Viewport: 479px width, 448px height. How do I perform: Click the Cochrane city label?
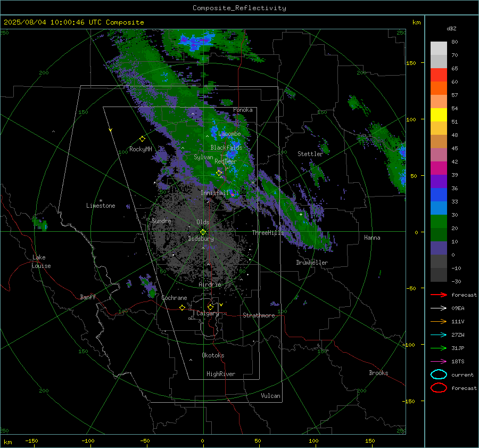coord(174,298)
